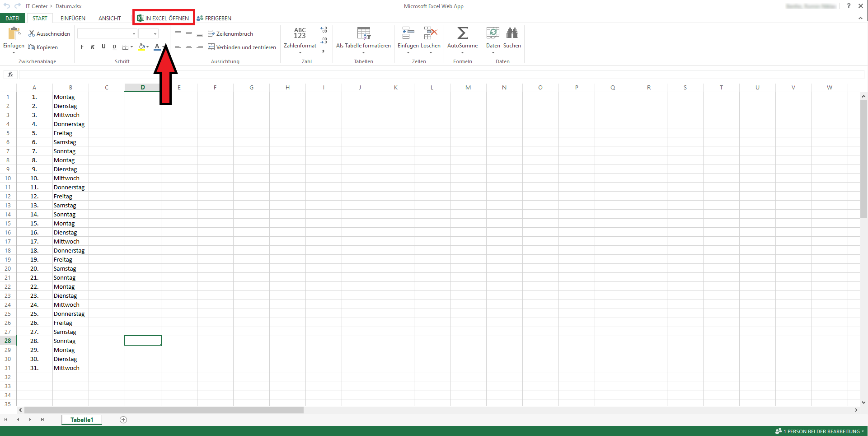
Task: Click the Einfügen insert cells icon
Action: click(x=407, y=33)
